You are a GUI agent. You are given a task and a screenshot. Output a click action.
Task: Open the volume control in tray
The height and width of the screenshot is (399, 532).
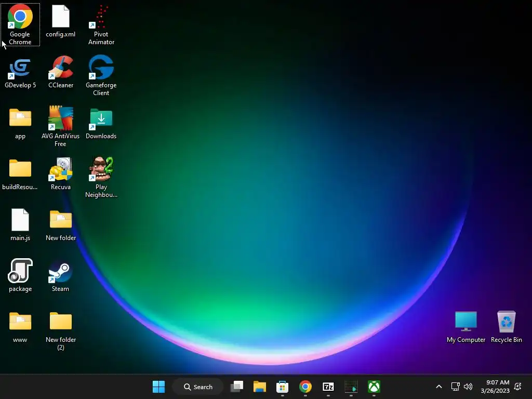468,387
